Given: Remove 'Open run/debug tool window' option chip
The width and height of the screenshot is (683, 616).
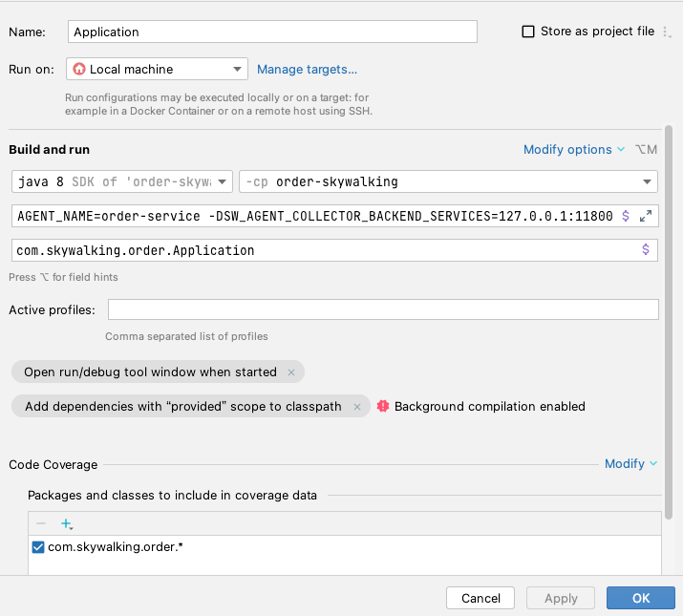Looking at the screenshot, I should (x=291, y=372).
